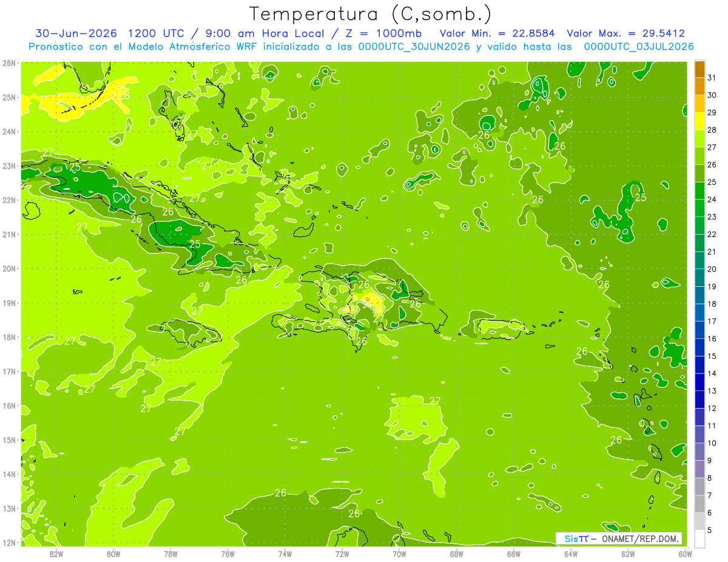Viewport: 728px width, 562px height.
Task: Click the '17N' latitude axis label
Action: click(8, 372)
